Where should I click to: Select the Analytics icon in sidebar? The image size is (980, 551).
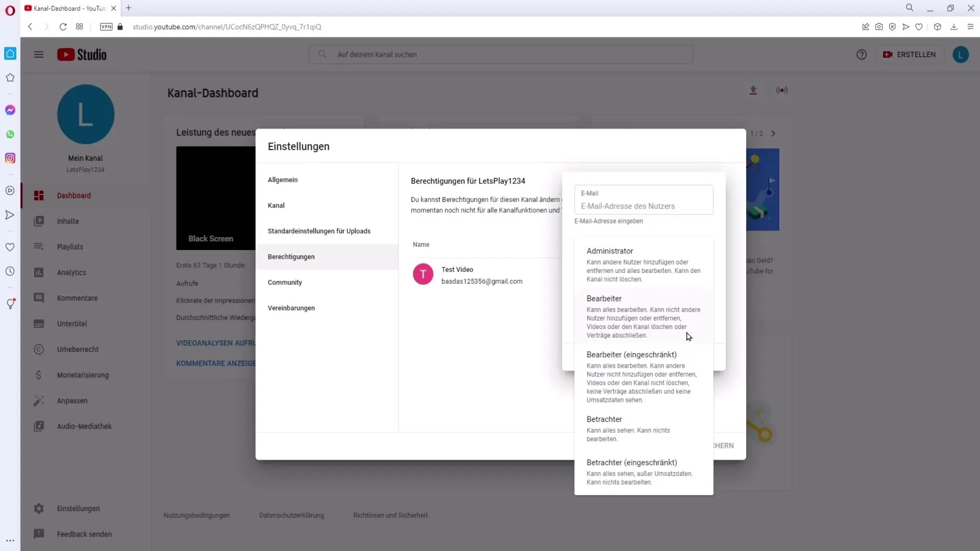click(38, 272)
